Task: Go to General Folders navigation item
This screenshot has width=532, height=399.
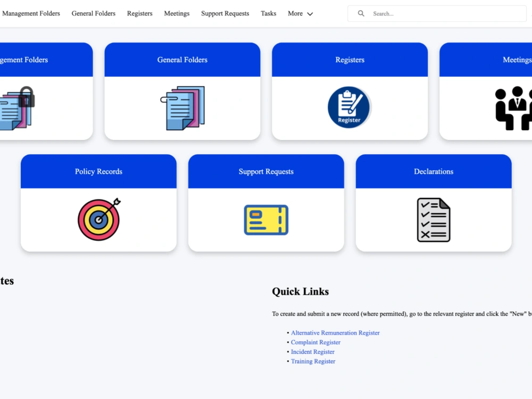Action: click(93, 14)
